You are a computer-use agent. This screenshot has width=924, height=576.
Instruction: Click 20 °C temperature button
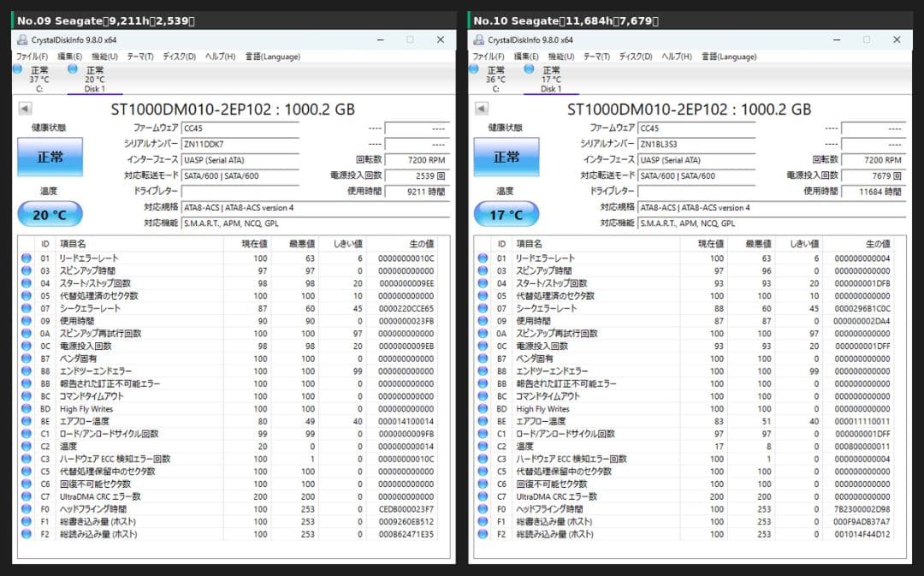pos(50,214)
